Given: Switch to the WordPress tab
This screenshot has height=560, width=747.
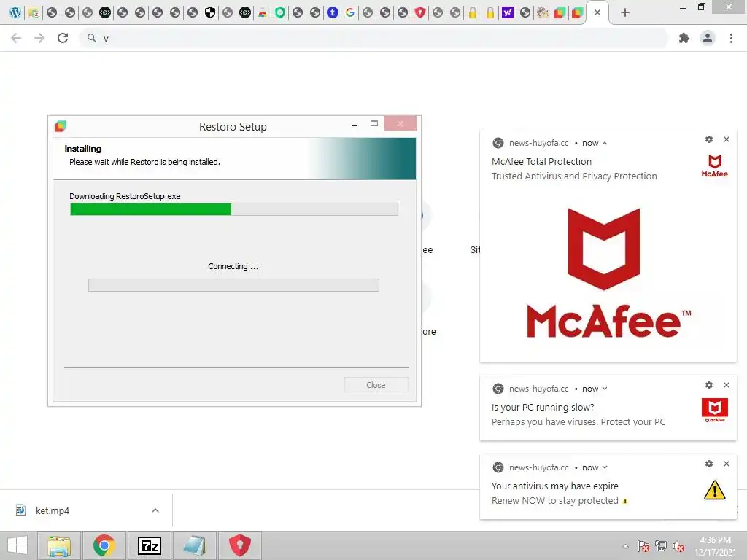Looking at the screenshot, I should [15, 13].
